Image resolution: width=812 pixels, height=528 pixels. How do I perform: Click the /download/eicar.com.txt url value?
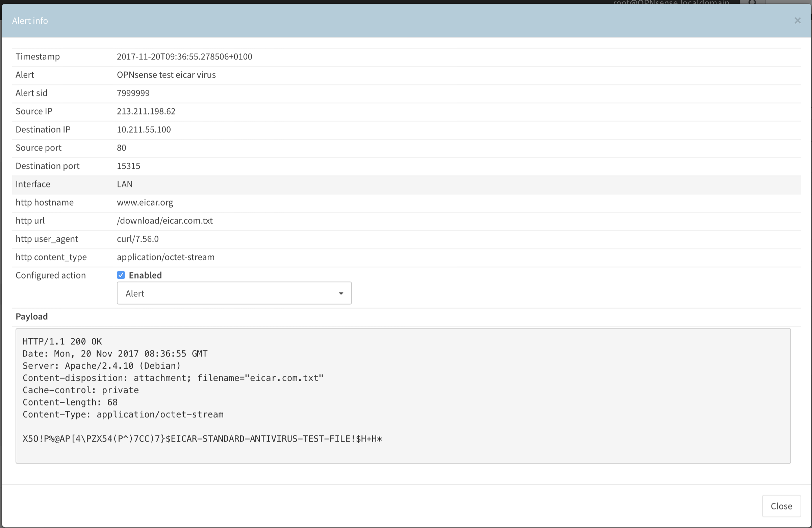pos(164,221)
